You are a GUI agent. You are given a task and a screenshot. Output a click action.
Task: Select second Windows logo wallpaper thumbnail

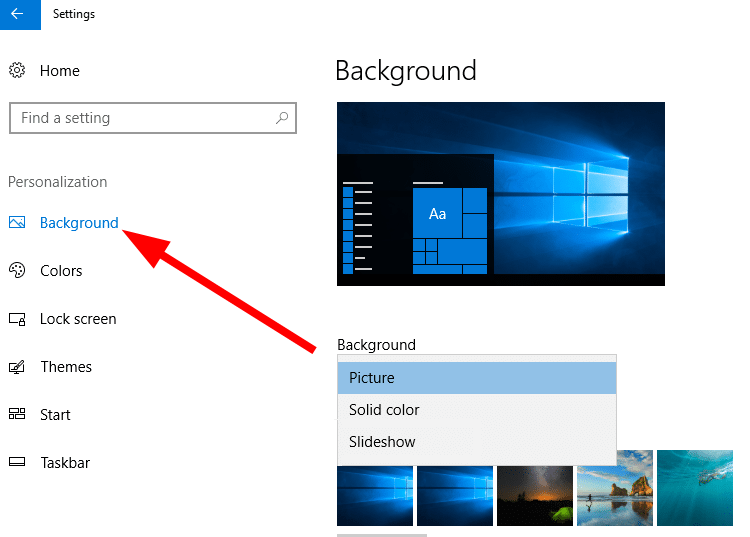(x=455, y=496)
